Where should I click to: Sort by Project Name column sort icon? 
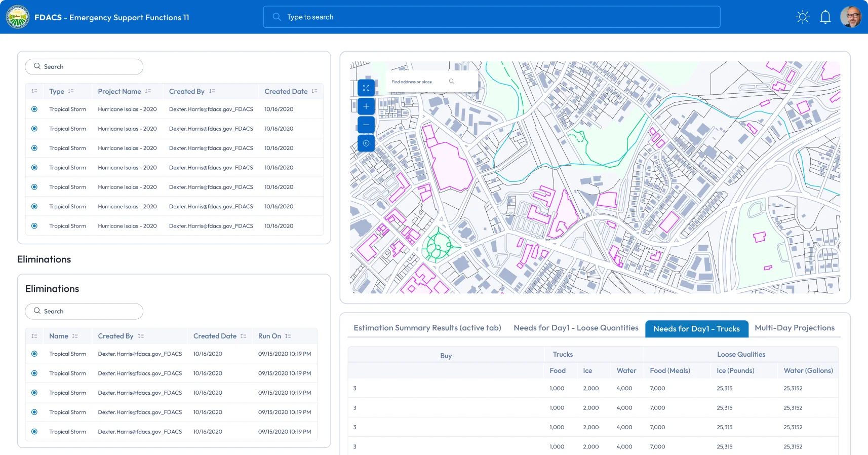(148, 92)
